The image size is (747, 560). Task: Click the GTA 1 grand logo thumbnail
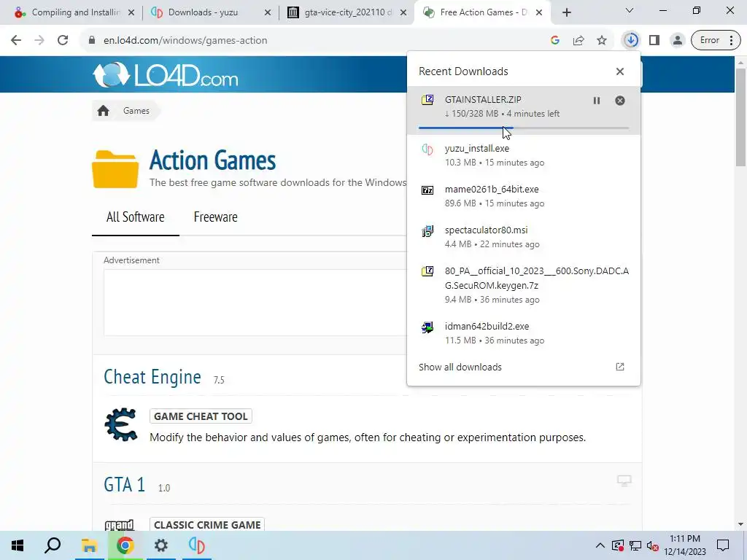[119, 525]
